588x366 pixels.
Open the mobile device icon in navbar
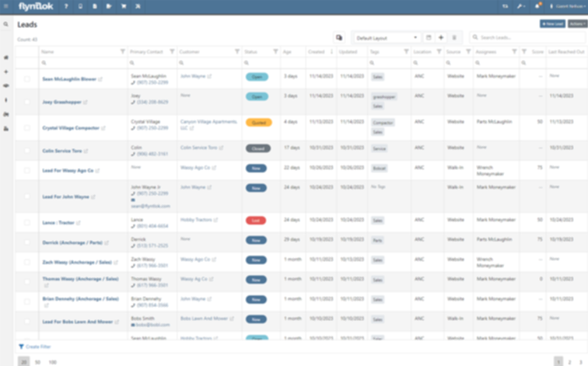point(80,6)
